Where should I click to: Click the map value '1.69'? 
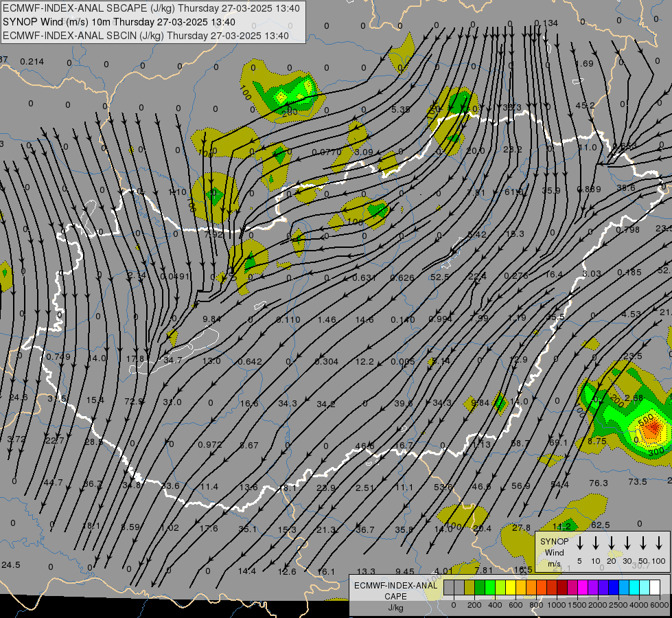click(585, 64)
